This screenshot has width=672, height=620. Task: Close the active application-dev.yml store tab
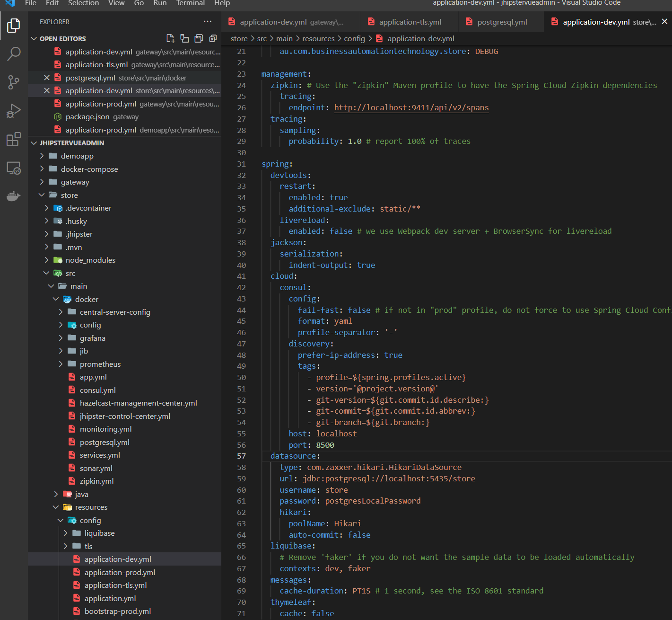tap(664, 22)
